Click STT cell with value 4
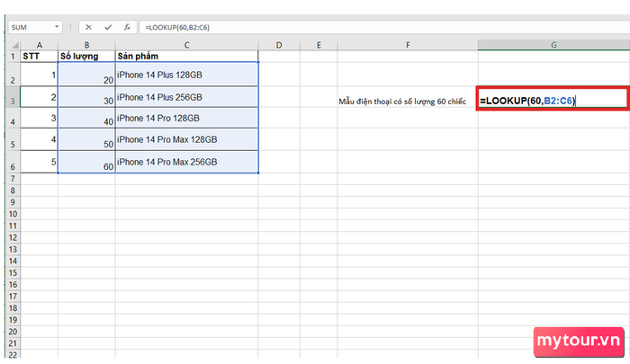The height and width of the screenshot is (364, 630). click(40, 139)
